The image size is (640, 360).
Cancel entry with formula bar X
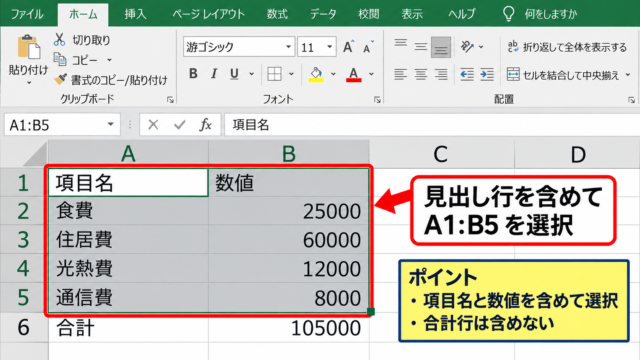point(153,124)
